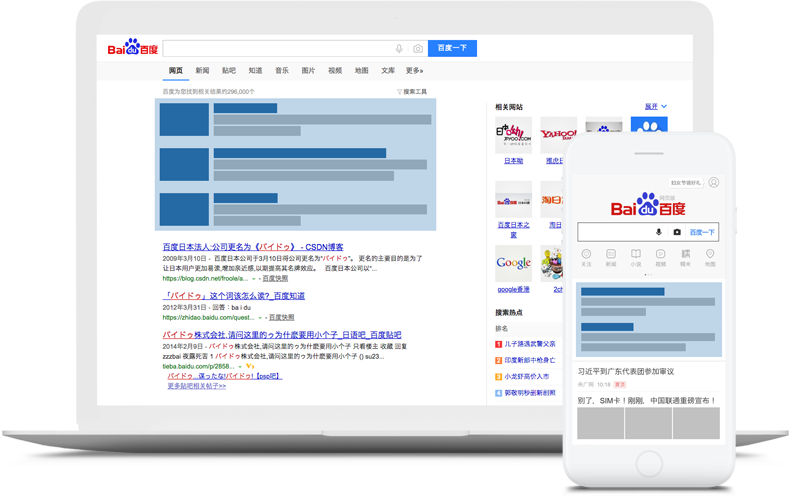Click the 百度一下 search button on the laptop

pos(452,48)
